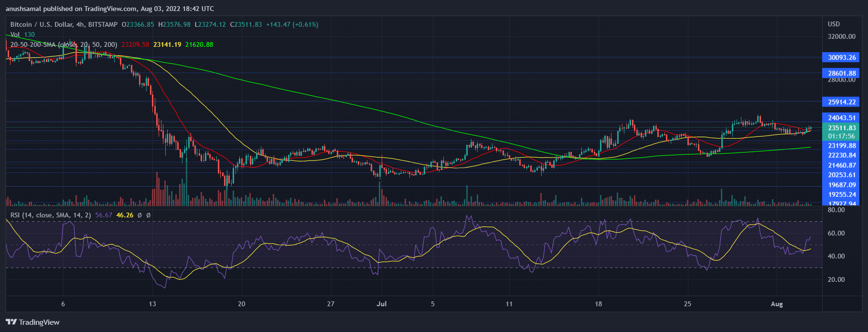Select the yellow 50 SMA value 23141.19

(167, 44)
